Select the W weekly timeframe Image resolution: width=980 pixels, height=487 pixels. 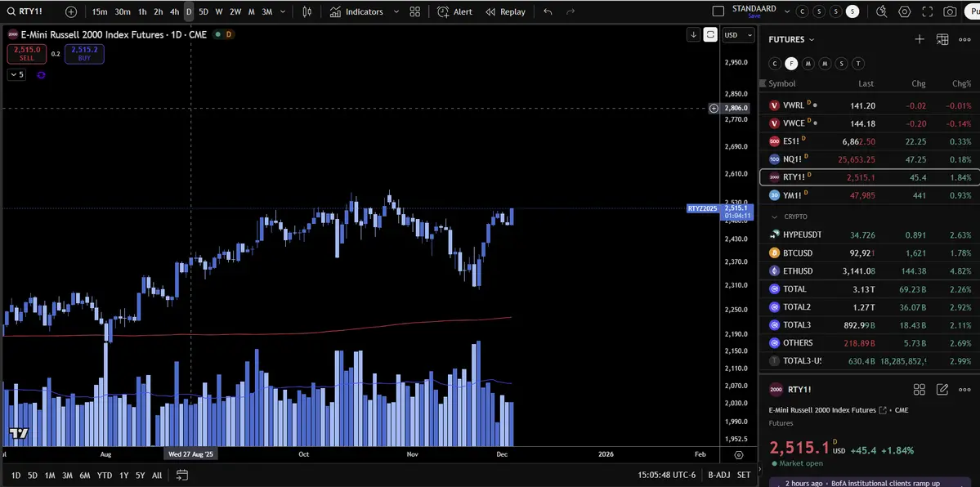point(219,12)
